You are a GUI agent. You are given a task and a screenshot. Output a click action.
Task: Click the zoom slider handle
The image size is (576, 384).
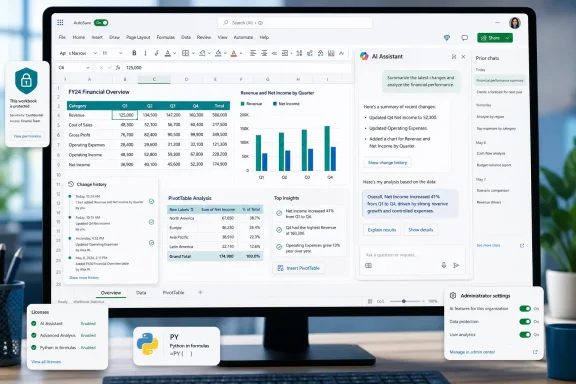[404, 301]
